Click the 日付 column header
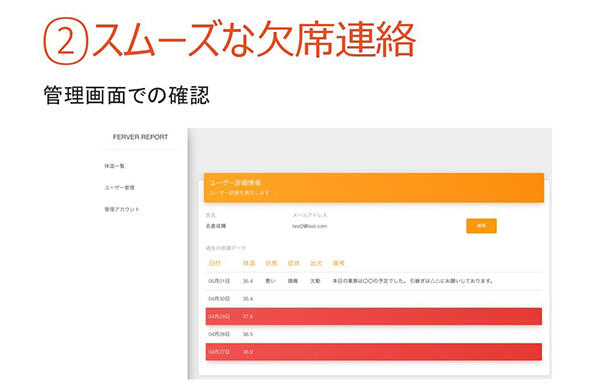 tap(214, 263)
